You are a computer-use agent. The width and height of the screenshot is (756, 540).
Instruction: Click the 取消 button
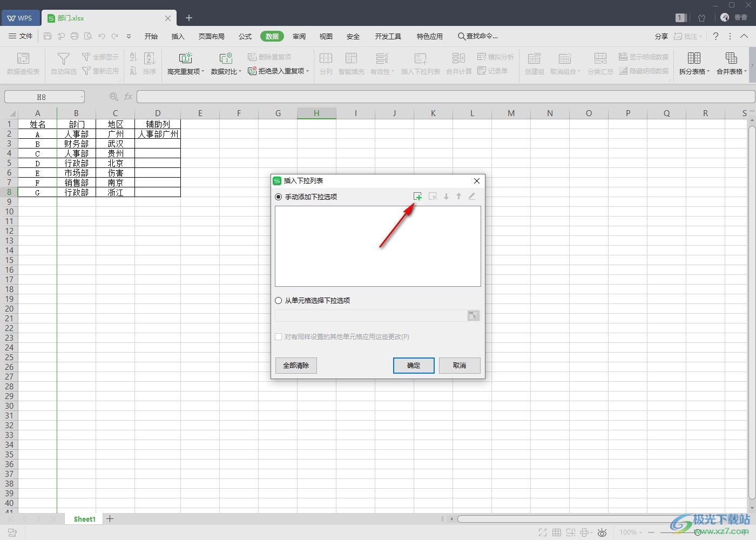pyautogui.click(x=460, y=366)
